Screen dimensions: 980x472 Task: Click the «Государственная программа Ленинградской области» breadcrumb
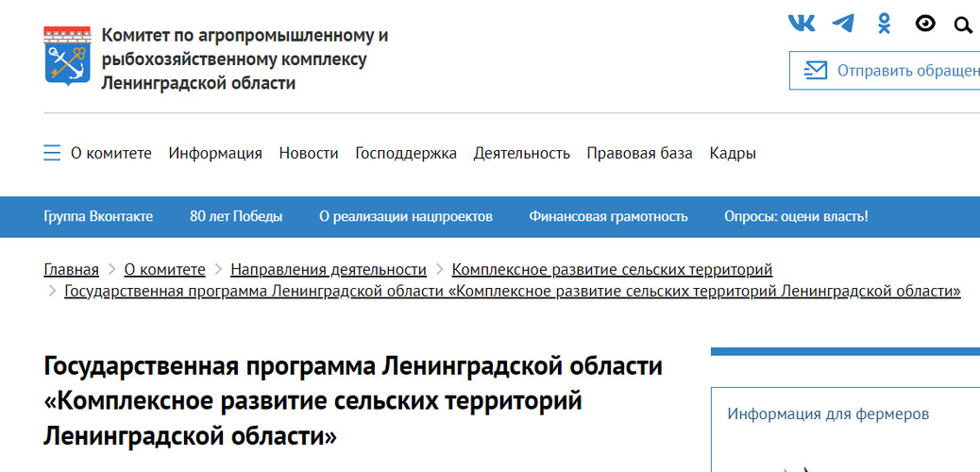[513, 292]
